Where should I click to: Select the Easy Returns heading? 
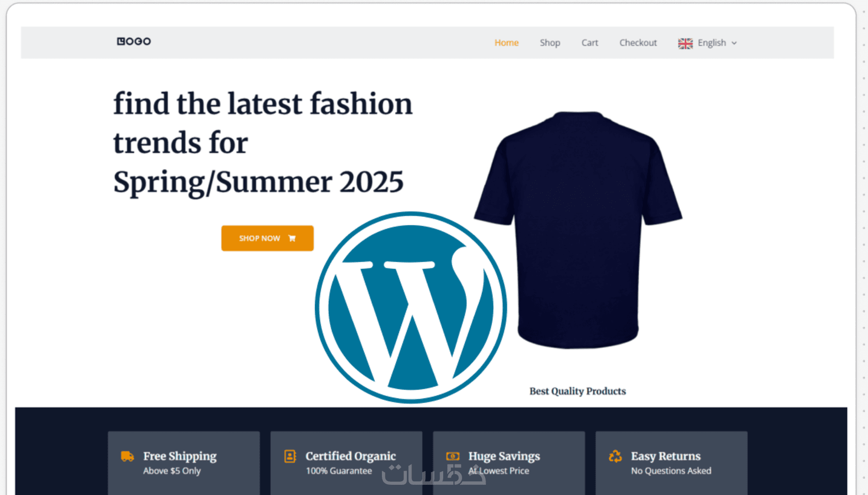(666, 456)
